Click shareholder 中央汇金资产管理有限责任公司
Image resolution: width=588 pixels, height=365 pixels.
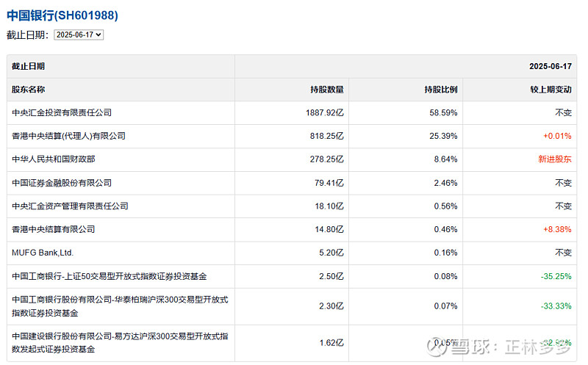pyautogui.click(x=70, y=206)
